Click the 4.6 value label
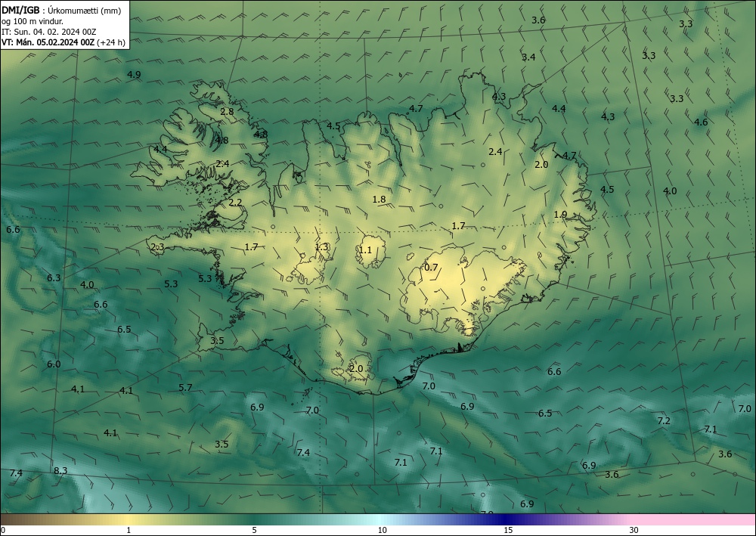Screen dimensions: 756x536 [701, 122]
